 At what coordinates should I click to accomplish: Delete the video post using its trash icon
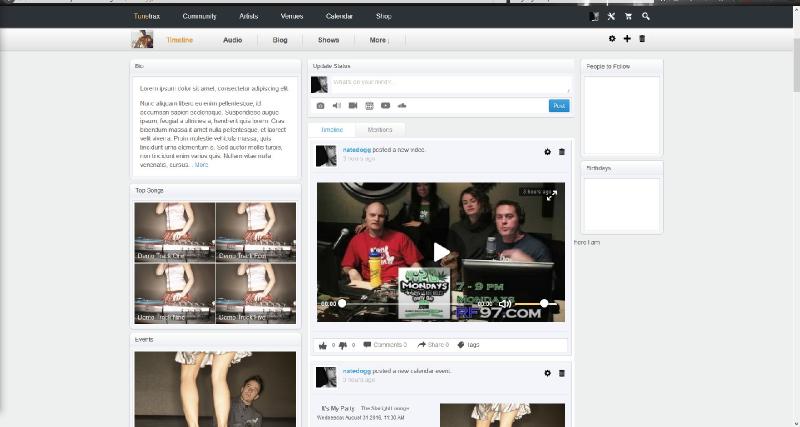(x=561, y=151)
